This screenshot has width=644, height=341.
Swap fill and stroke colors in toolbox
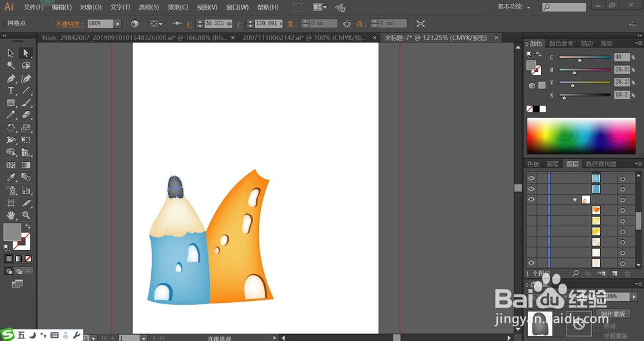[28, 226]
